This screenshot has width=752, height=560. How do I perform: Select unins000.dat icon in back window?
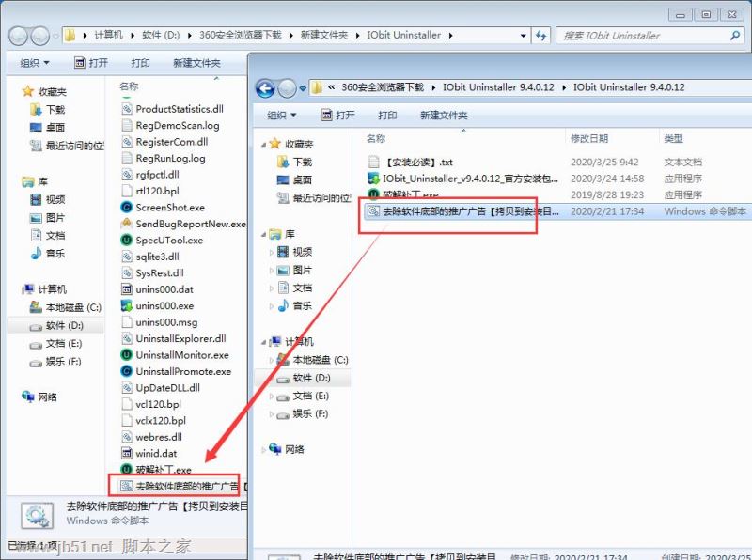tap(127, 289)
